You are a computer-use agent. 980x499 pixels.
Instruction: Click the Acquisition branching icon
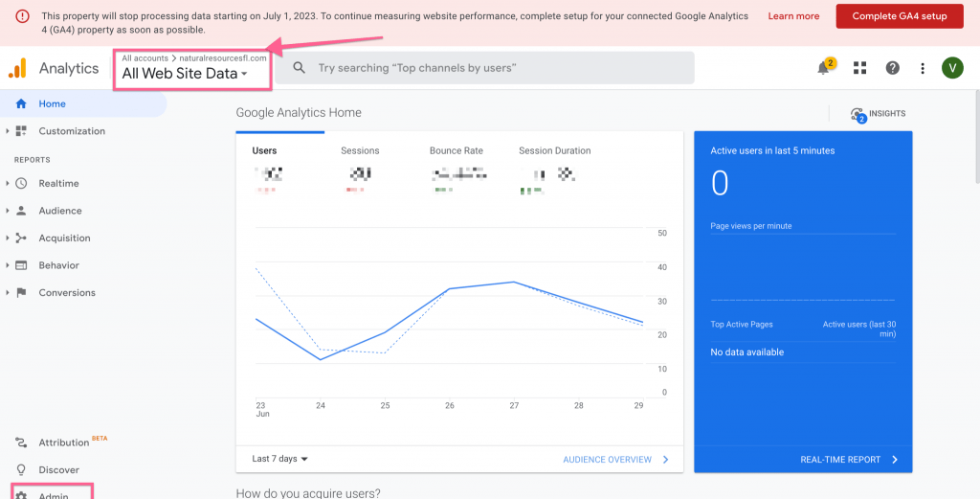(x=21, y=238)
